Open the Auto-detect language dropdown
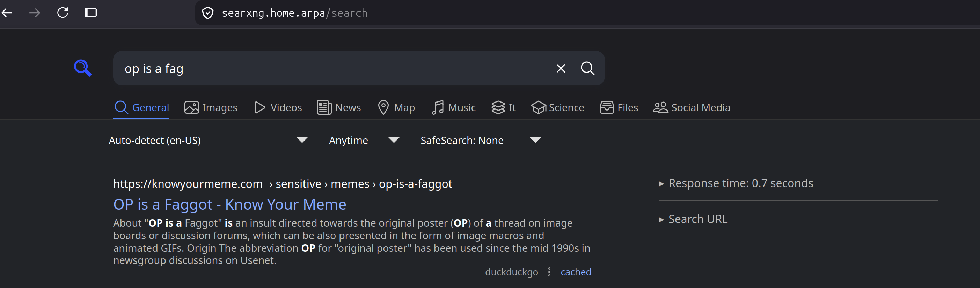 coord(208,141)
